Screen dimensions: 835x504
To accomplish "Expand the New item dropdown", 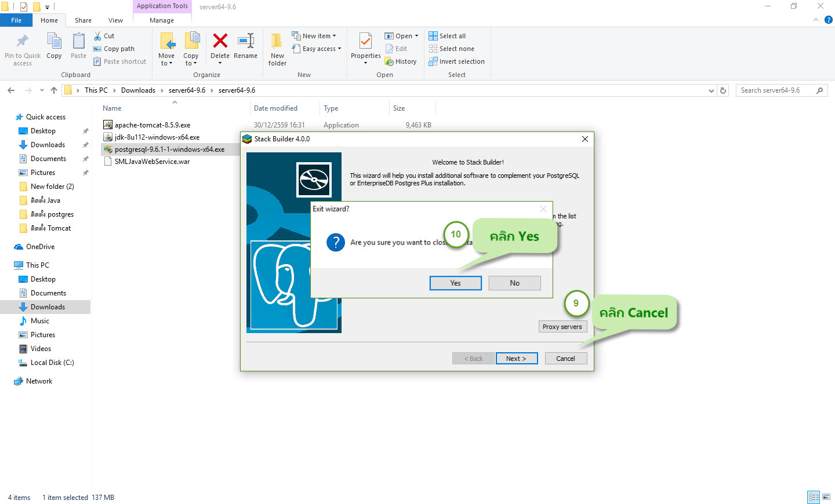I will [x=314, y=36].
